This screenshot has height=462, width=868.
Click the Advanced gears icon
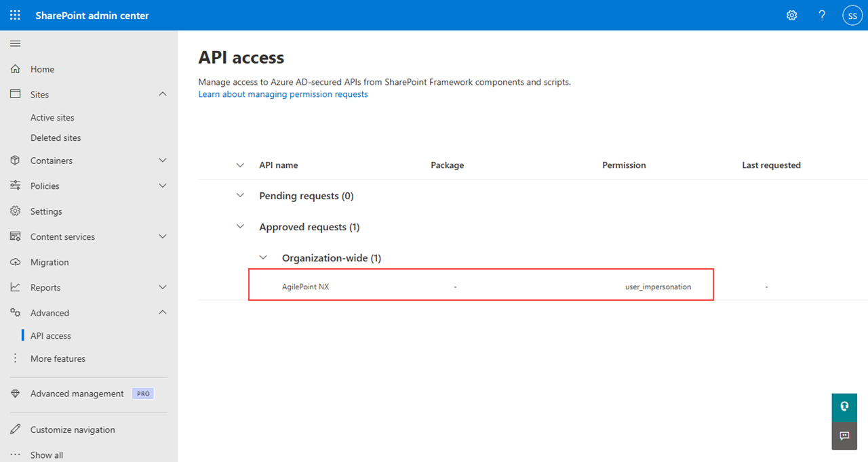[x=15, y=313]
